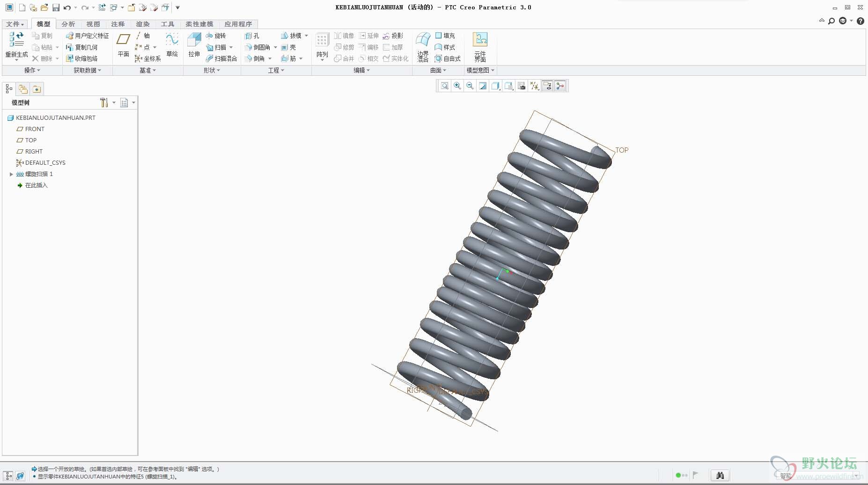
Task: Switch to the 工具 (Tools) tab
Action: [x=168, y=24]
